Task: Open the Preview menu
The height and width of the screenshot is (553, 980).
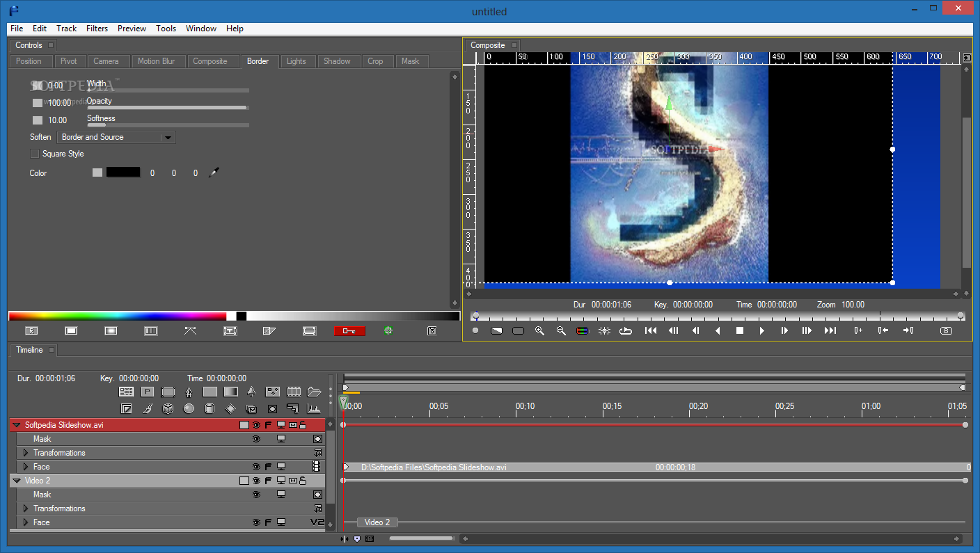Action: (132, 29)
